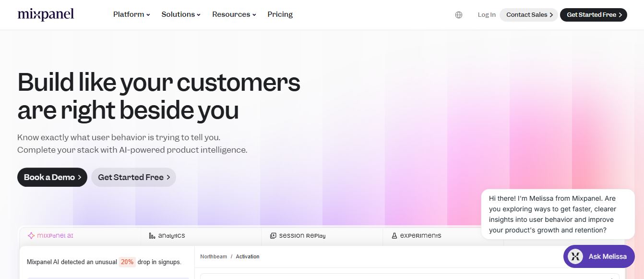Click the Mixpanel logo
Screen dimensions: 644x279
46,14
